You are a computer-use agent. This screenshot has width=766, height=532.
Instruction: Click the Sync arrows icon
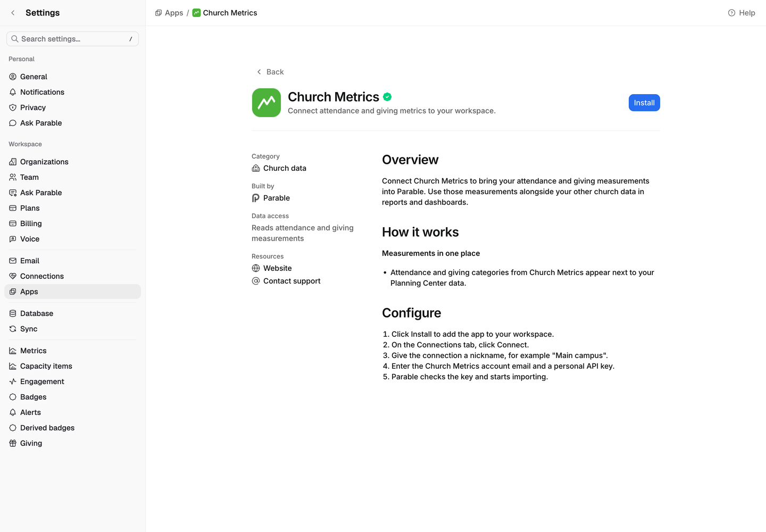(13, 329)
